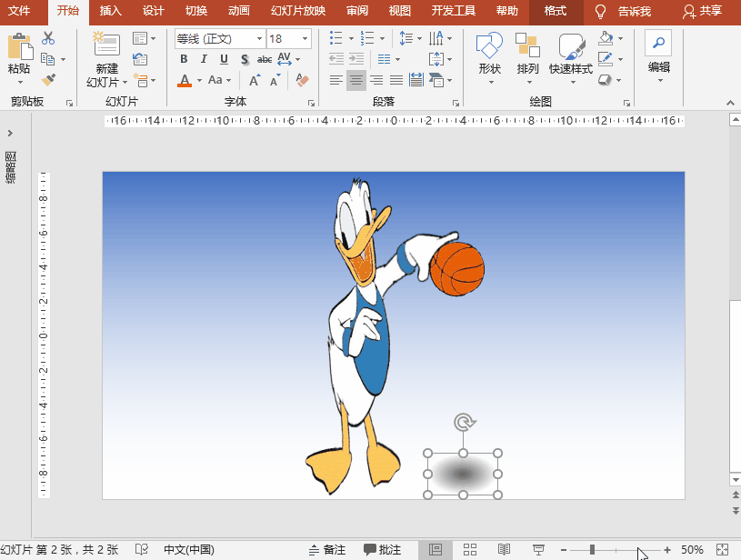Click the Strikethrough abc icon
The width and height of the screenshot is (741, 560).
click(x=265, y=59)
